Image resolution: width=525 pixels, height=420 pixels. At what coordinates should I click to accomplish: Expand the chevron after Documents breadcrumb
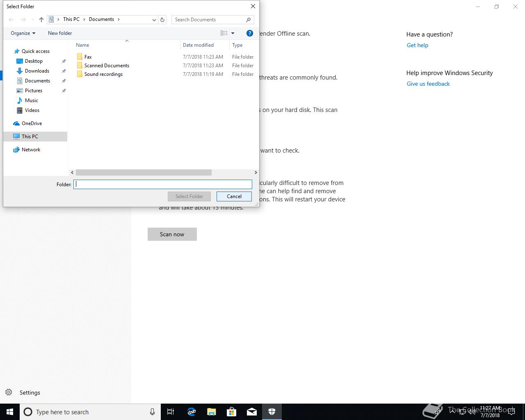(x=119, y=19)
